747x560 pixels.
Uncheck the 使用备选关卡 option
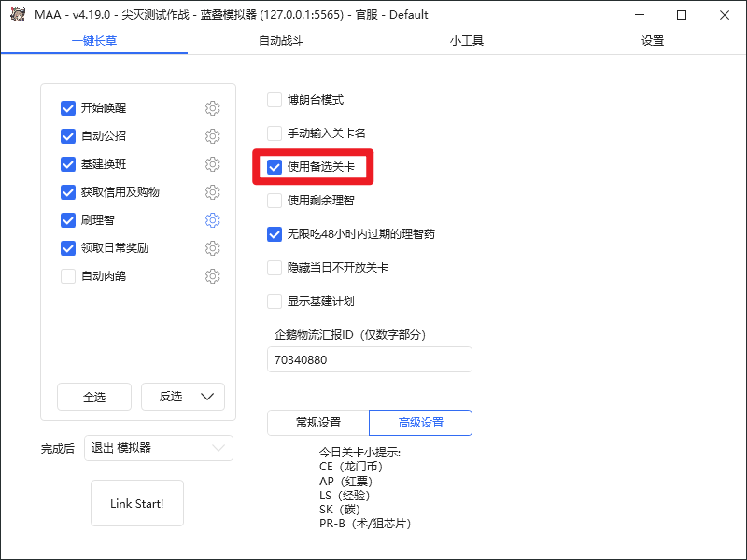tap(274, 167)
